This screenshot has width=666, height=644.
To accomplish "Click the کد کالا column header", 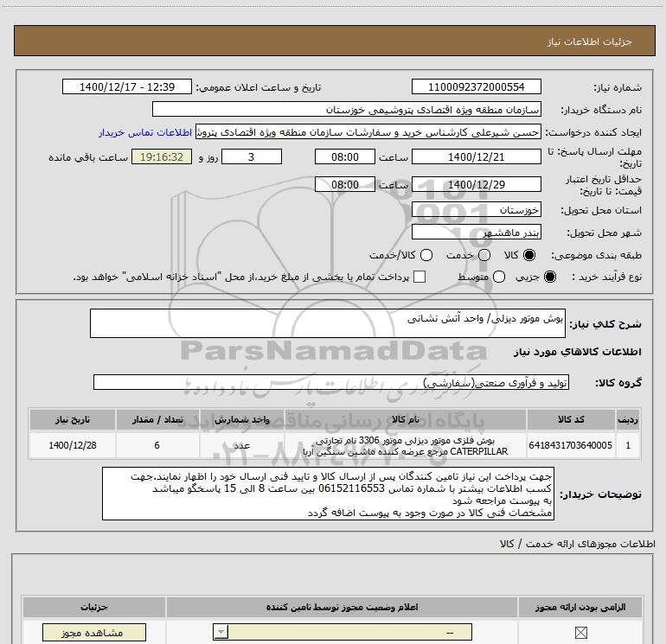I will 571,419.
